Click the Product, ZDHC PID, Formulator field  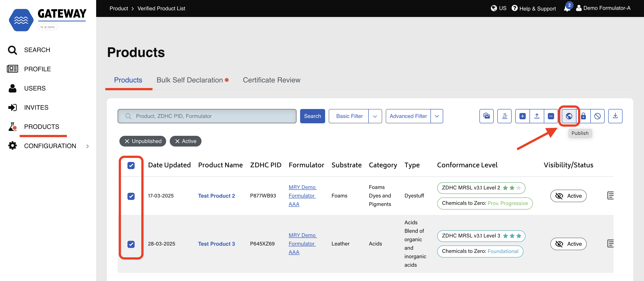[x=207, y=116]
